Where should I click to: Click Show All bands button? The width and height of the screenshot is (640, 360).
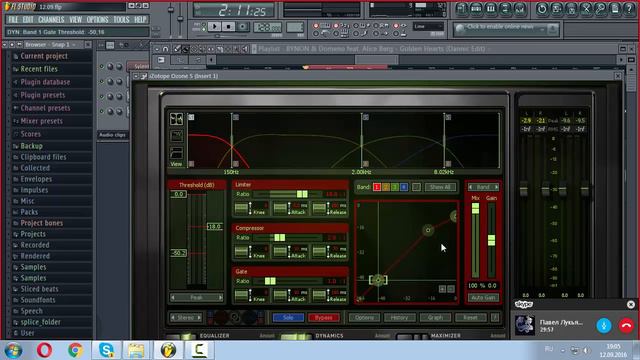coord(440,187)
